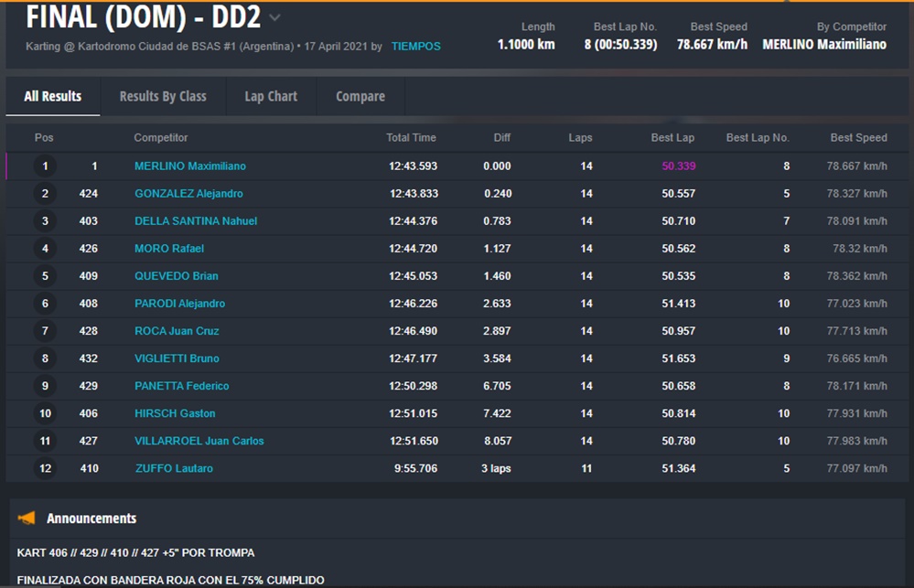Click the position 5 circle badge

pos(44,276)
